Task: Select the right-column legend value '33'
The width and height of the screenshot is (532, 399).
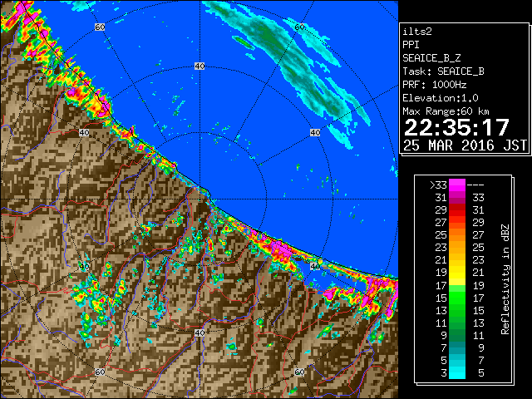Action: tap(479, 198)
